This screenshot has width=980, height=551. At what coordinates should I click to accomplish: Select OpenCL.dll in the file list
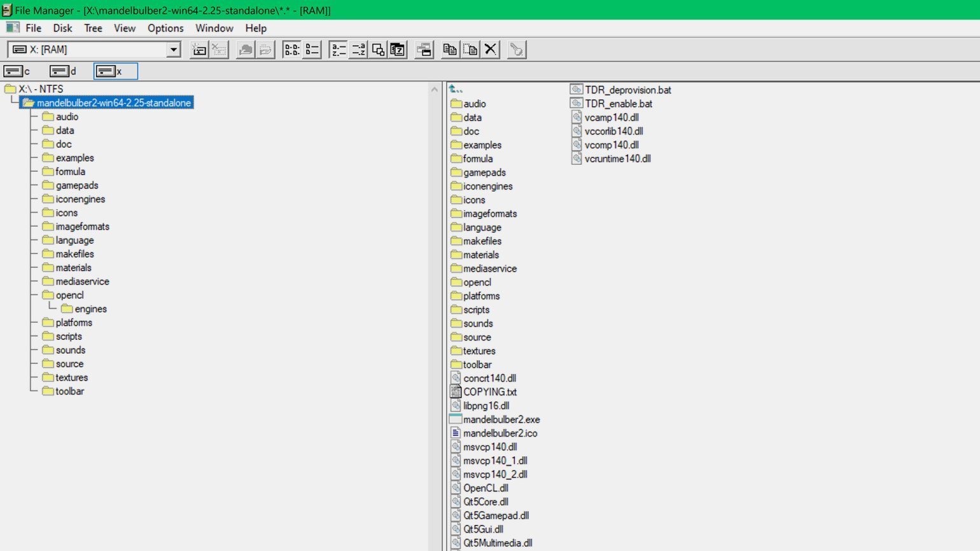pyautogui.click(x=479, y=488)
